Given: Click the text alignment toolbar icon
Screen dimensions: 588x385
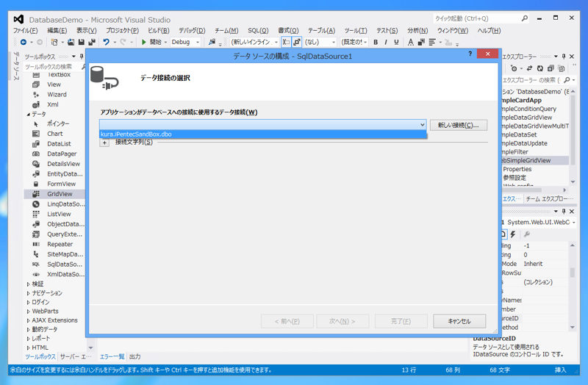Looking at the screenshot, I should (x=432, y=43).
